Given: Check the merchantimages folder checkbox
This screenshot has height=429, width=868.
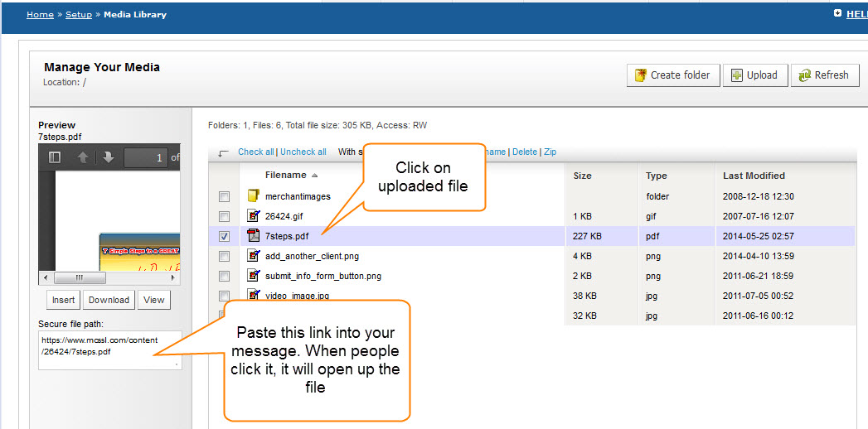Looking at the screenshot, I should click(x=224, y=197).
